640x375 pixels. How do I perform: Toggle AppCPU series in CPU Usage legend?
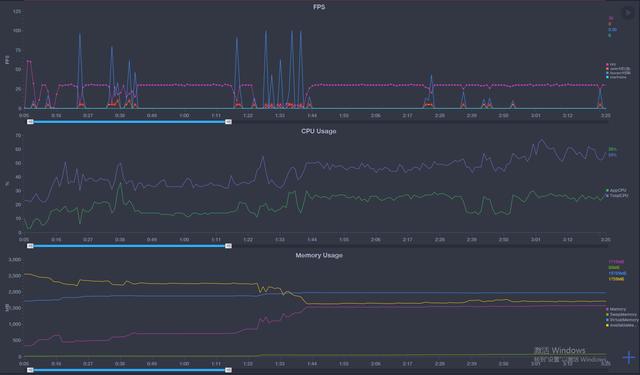pyautogui.click(x=616, y=191)
